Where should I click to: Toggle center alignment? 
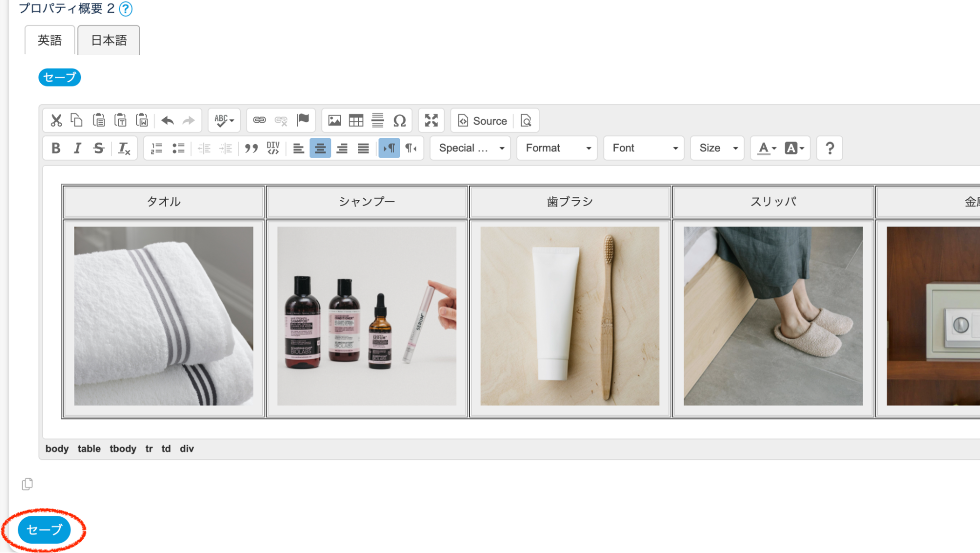320,148
